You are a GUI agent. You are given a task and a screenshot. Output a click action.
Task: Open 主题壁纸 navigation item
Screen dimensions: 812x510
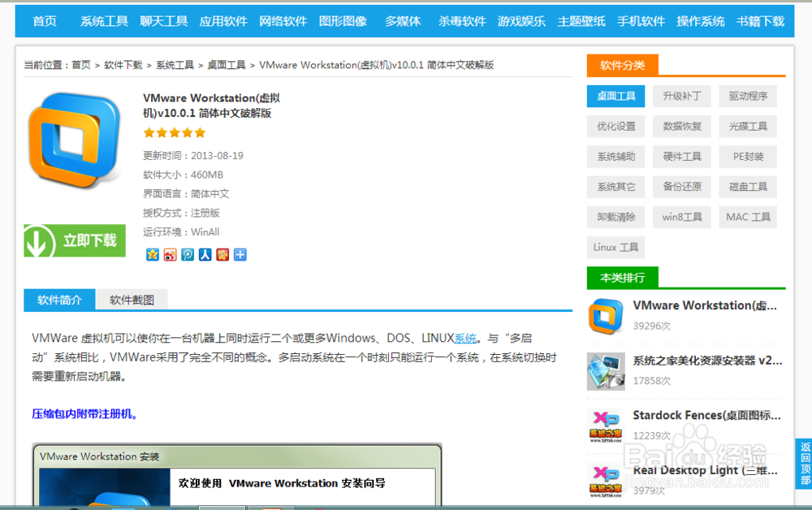point(581,21)
